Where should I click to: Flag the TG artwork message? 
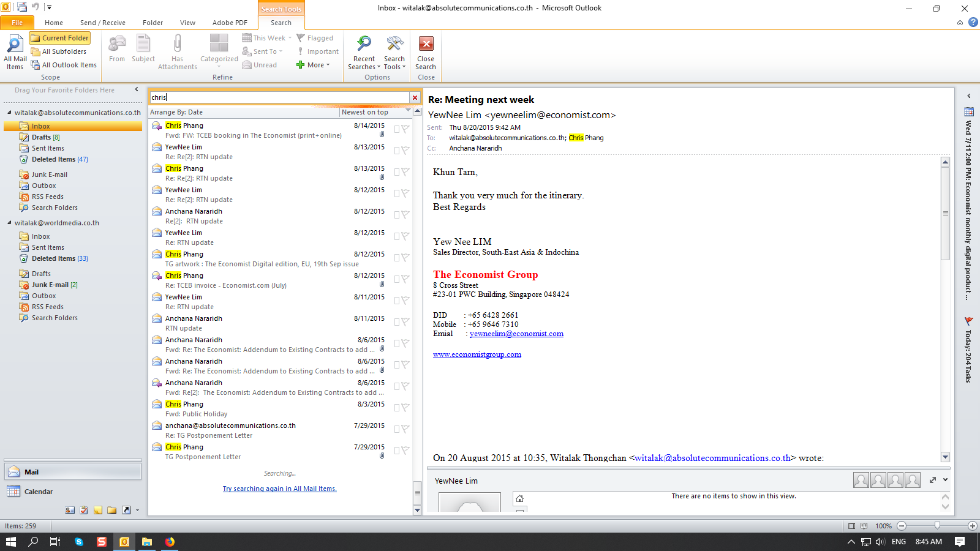[x=405, y=258]
